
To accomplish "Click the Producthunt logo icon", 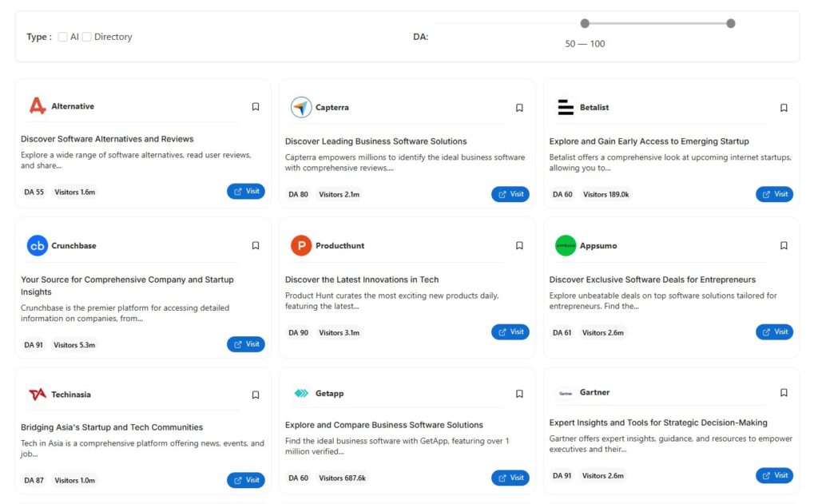I will tap(301, 246).
